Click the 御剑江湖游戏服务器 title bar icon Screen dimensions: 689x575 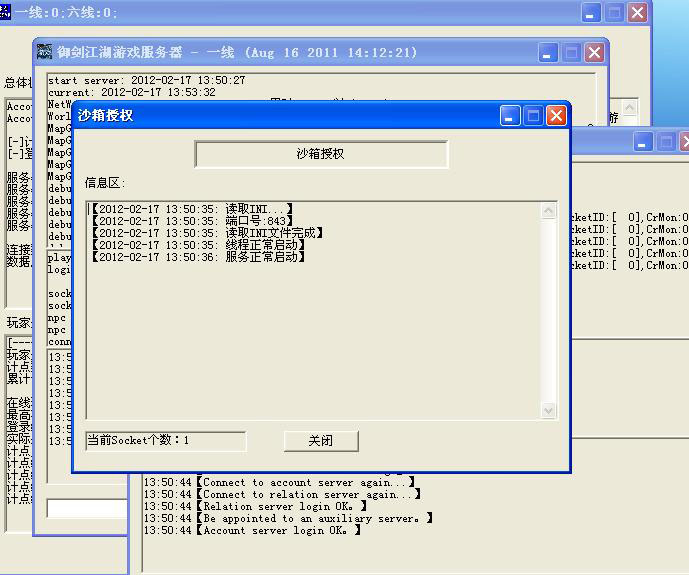tap(44, 52)
